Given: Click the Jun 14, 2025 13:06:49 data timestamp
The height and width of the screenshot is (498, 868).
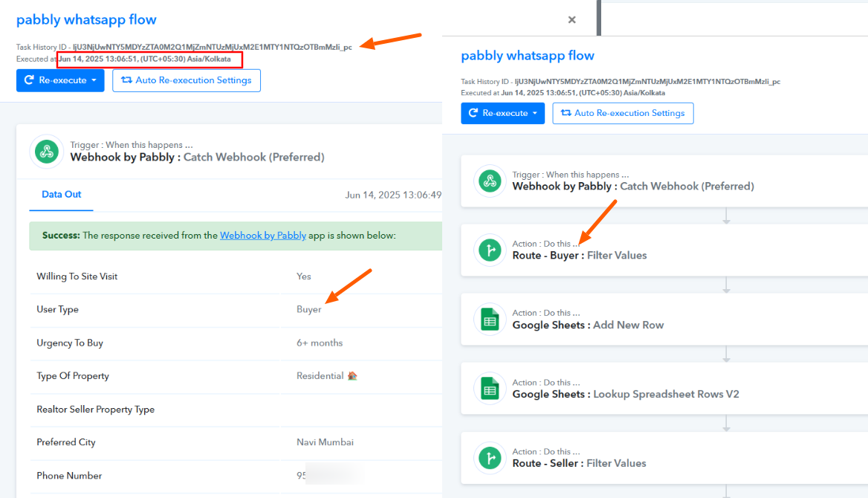Looking at the screenshot, I should pyautogui.click(x=393, y=195).
